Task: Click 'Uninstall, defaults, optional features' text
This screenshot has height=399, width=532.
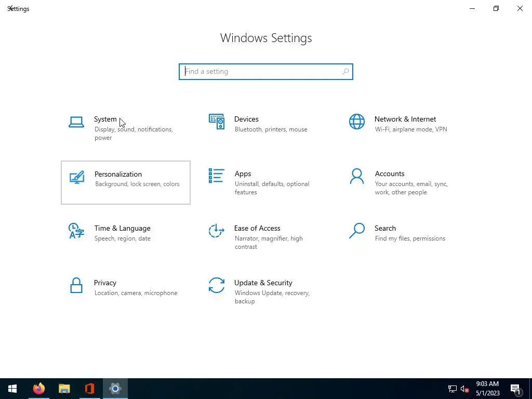Action: 272,188
